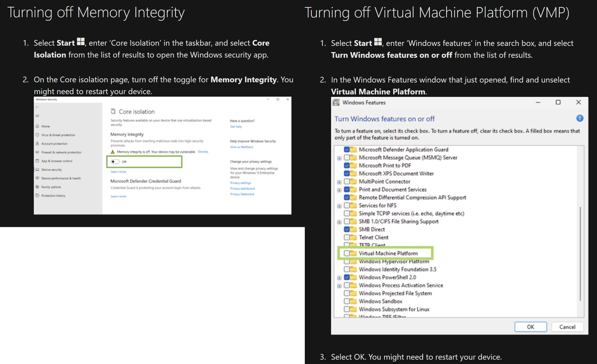Check the Virtual Machine Platform checkbox
The width and height of the screenshot is (597, 364).
point(347,253)
